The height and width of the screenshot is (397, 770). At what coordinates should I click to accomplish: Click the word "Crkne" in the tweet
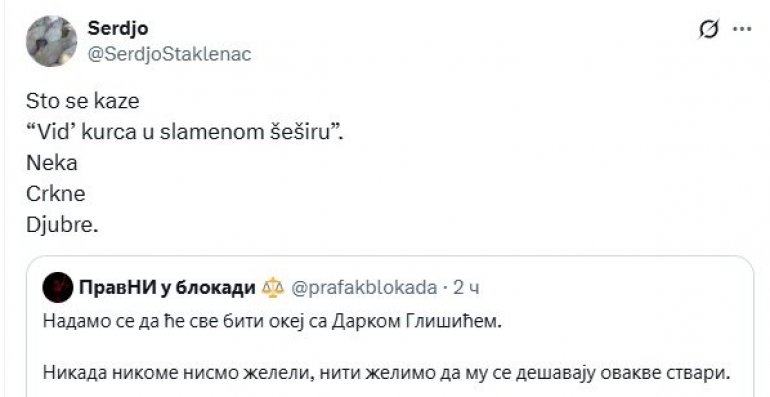pyautogui.click(x=55, y=195)
